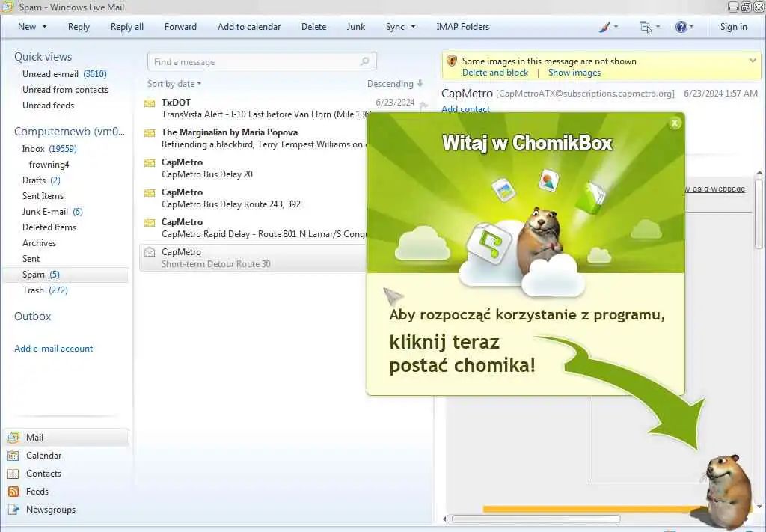Click the Contacts book icon

(13, 474)
